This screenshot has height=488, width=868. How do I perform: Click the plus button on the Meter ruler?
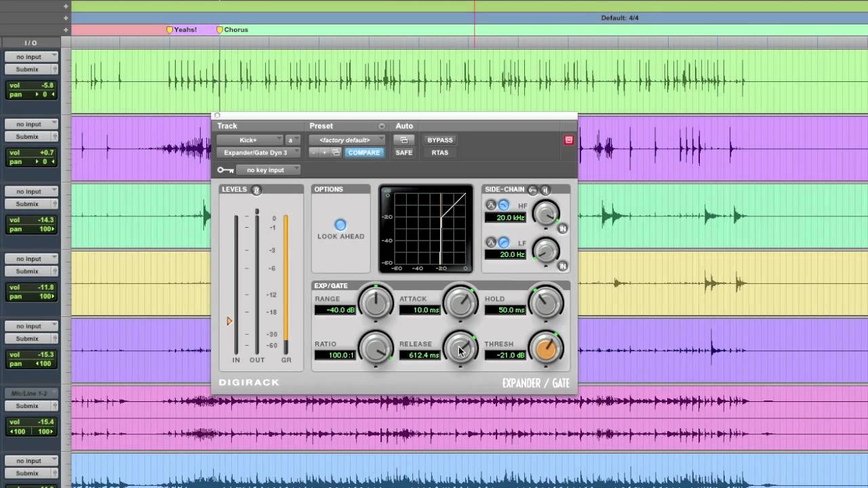pyautogui.click(x=66, y=18)
